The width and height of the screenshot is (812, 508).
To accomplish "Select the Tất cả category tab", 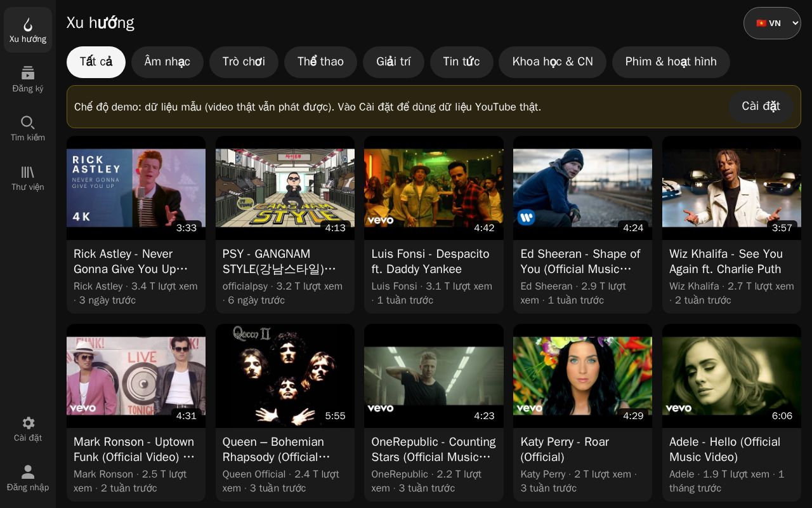I will [x=96, y=62].
